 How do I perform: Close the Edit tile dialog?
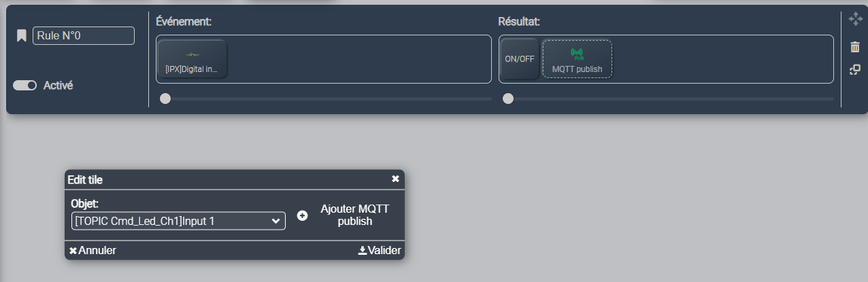click(x=395, y=179)
